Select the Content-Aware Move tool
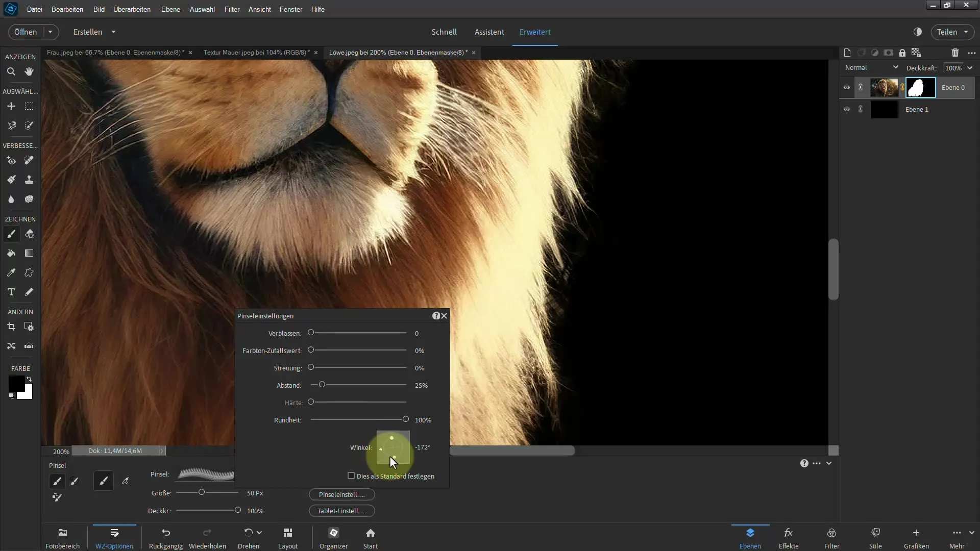 point(11,346)
